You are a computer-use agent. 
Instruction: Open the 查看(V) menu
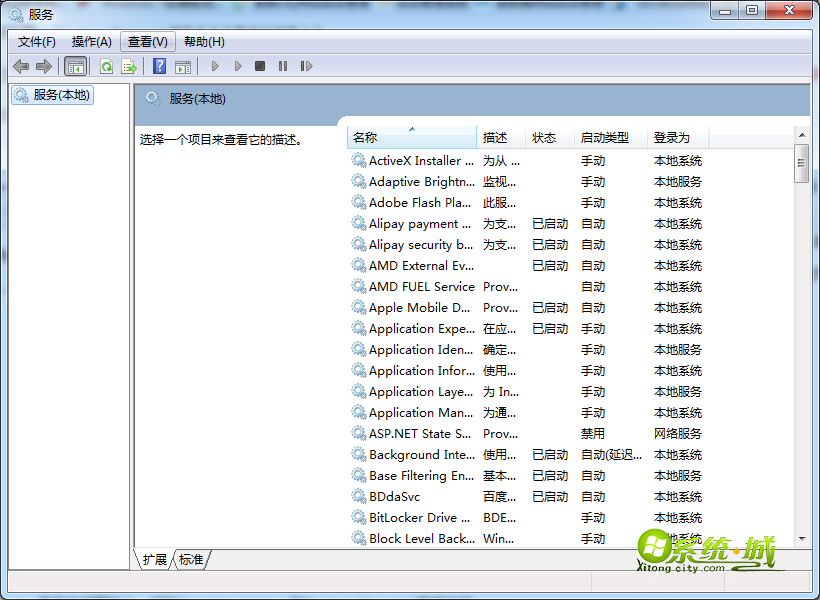click(x=147, y=41)
